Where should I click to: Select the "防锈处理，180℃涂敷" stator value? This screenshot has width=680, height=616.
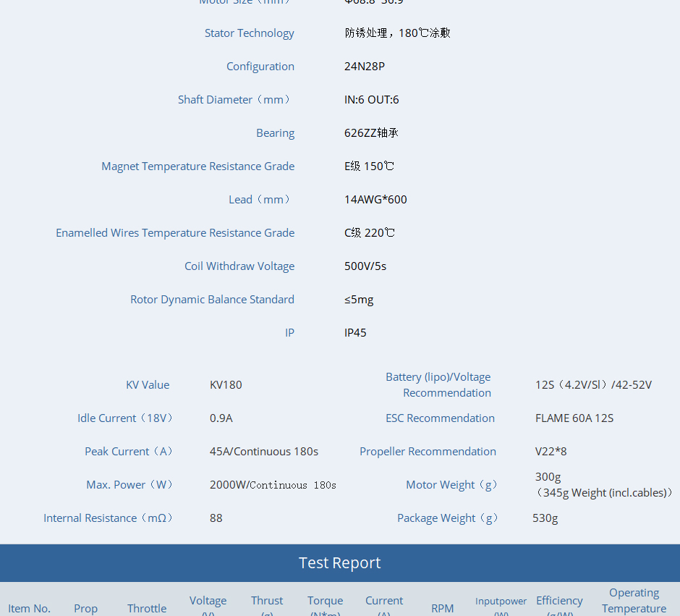(x=397, y=33)
